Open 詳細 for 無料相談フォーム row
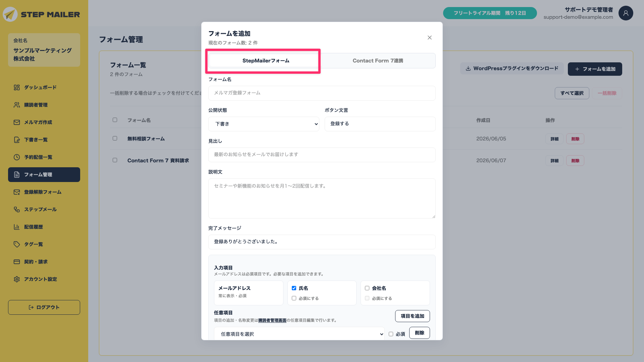This screenshot has height=362, width=644. (x=554, y=139)
